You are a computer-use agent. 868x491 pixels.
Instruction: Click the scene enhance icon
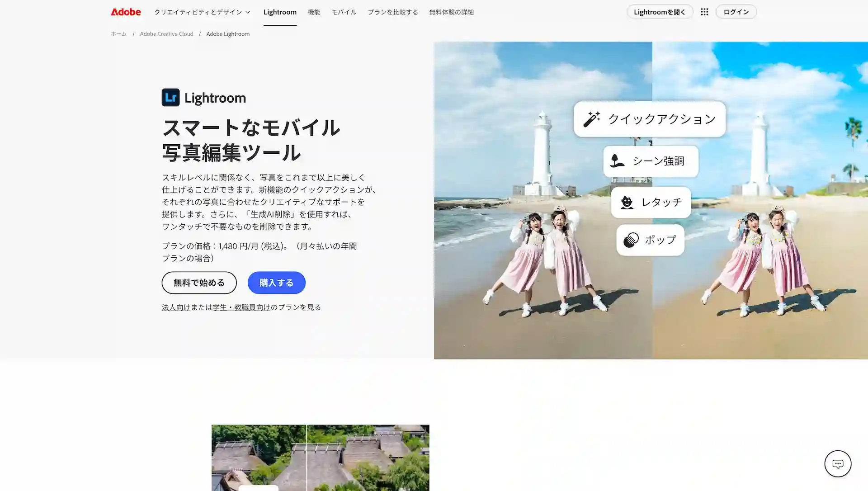(x=617, y=161)
